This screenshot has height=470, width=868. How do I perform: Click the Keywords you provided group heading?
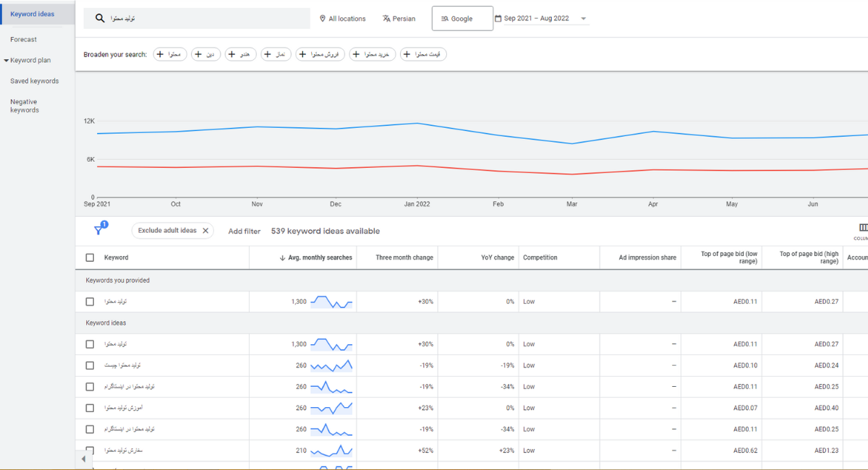pyautogui.click(x=118, y=281)
